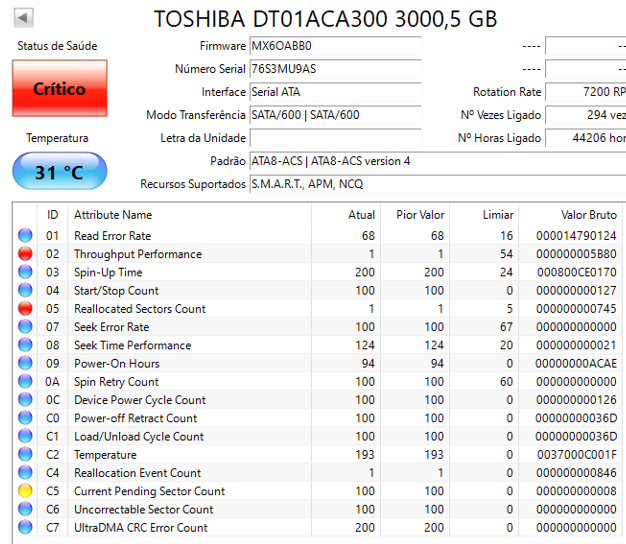Screen dimensions: 626x544
Task: Select the Start/Stop Count attribute name
Action: pos(116,291)
